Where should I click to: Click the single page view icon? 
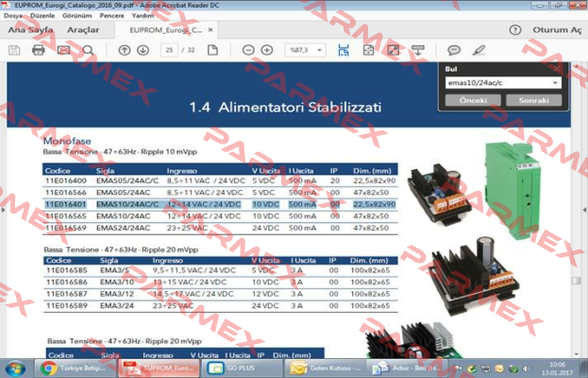point(212,50)
